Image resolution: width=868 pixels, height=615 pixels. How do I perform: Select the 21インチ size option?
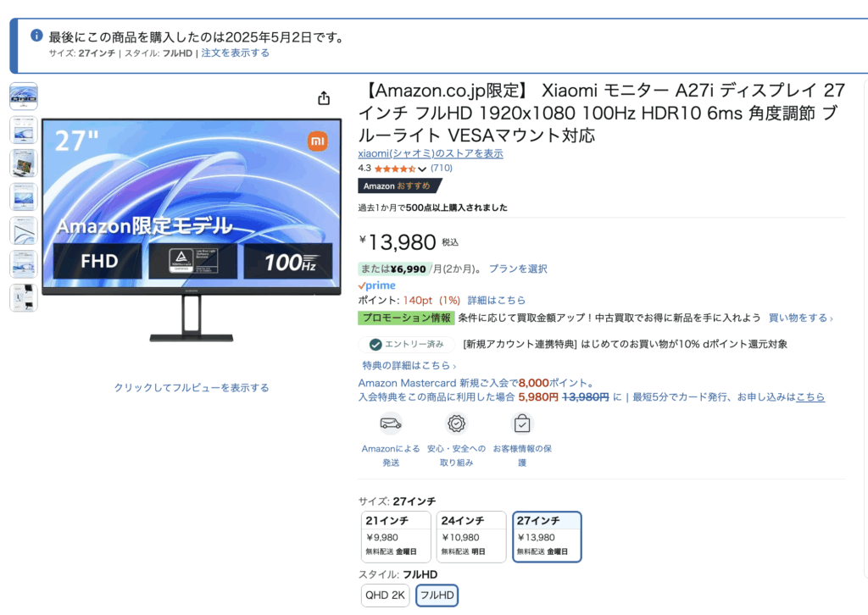pos(396,537)
